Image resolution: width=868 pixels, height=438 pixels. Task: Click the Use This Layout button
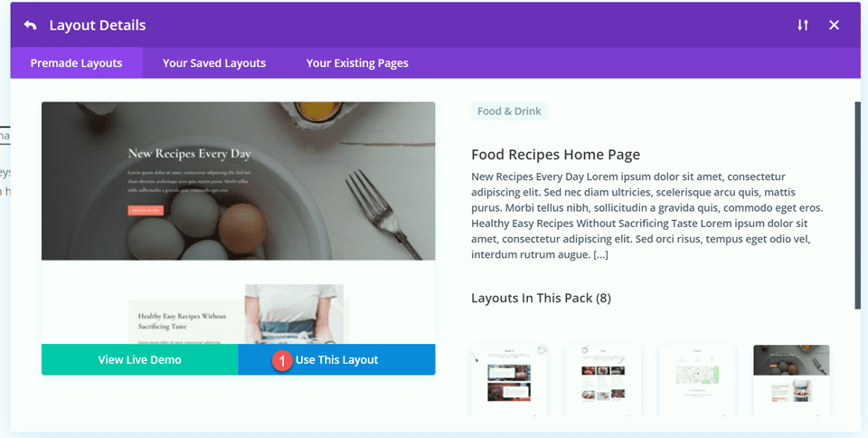point(336,359)
